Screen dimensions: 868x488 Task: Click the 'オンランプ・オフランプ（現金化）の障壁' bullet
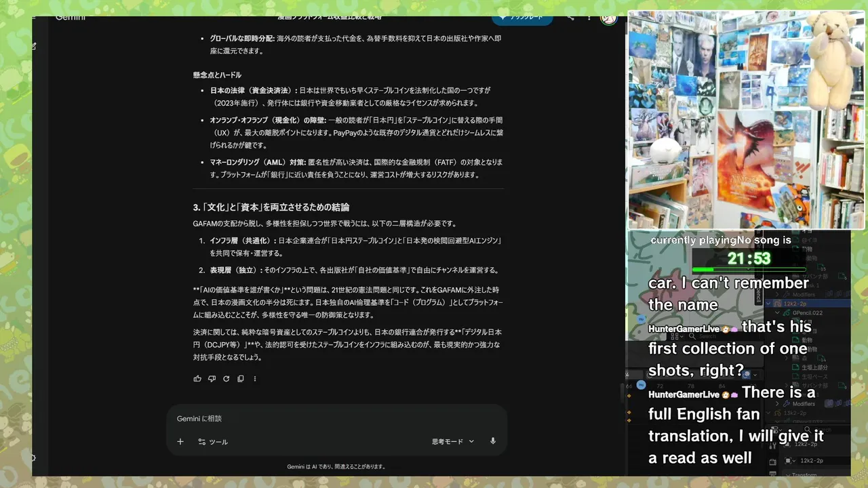[356, 132]
